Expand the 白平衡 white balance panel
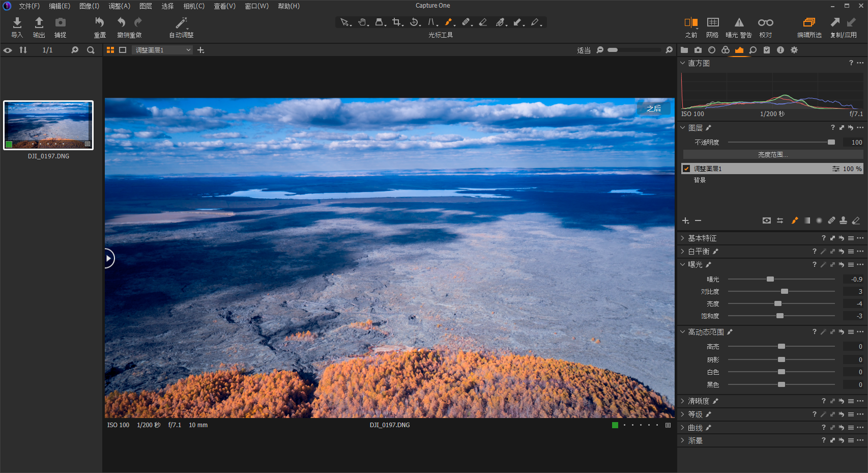Image resolution: width=868 pixels, height=473 pixels. (683, 252)
